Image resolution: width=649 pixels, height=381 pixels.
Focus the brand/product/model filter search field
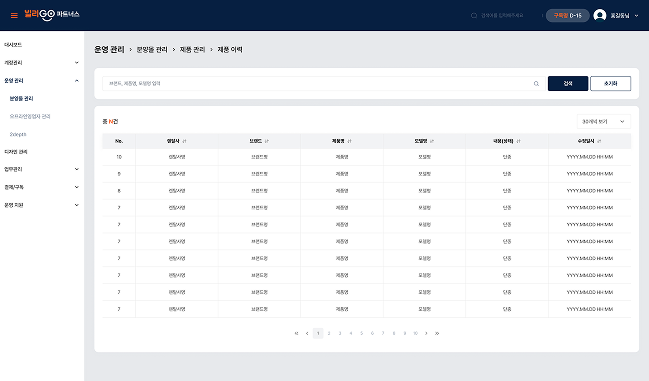pyautogui.click(x=323, y=84)
